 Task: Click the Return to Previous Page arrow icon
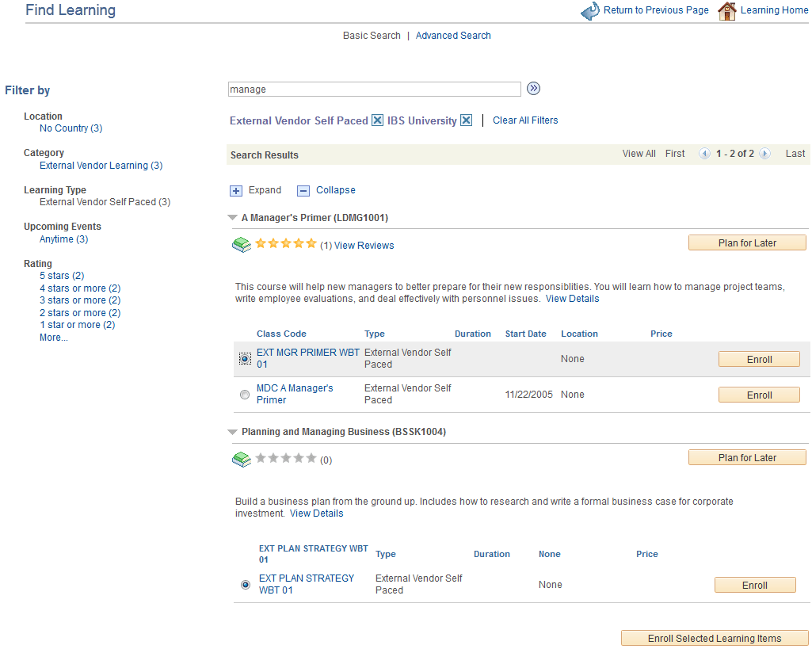coord(589,10)
